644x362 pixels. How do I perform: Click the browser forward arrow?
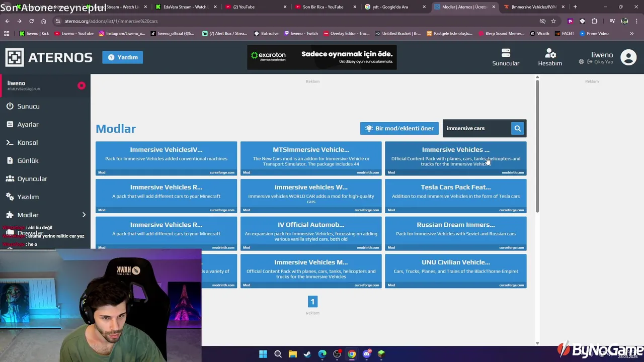click(19, 21)
